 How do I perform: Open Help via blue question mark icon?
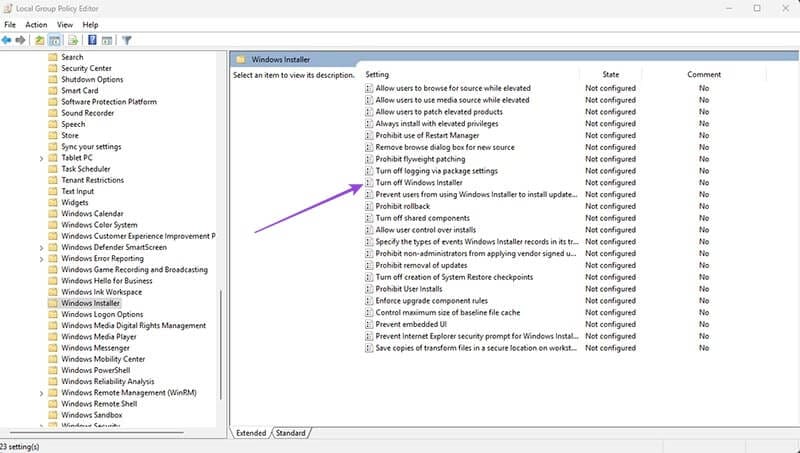[x=91, y=40]
